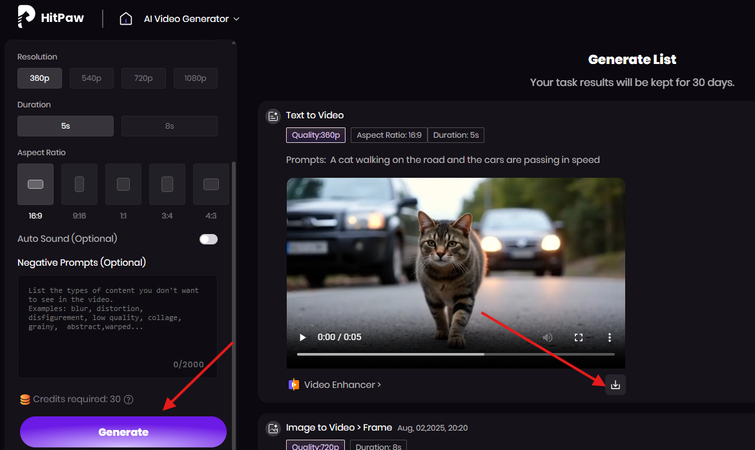Select the 4:3 aspect ratio icon
This screenshot has height=450, width=755.
pyautogui.click(x=211, y=184)
